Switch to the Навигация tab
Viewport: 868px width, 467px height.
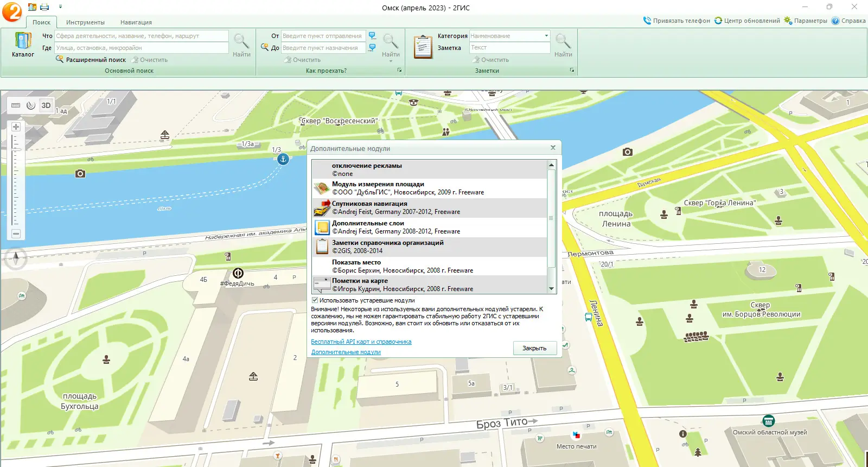pyautogui.click(x=136, y=22)
